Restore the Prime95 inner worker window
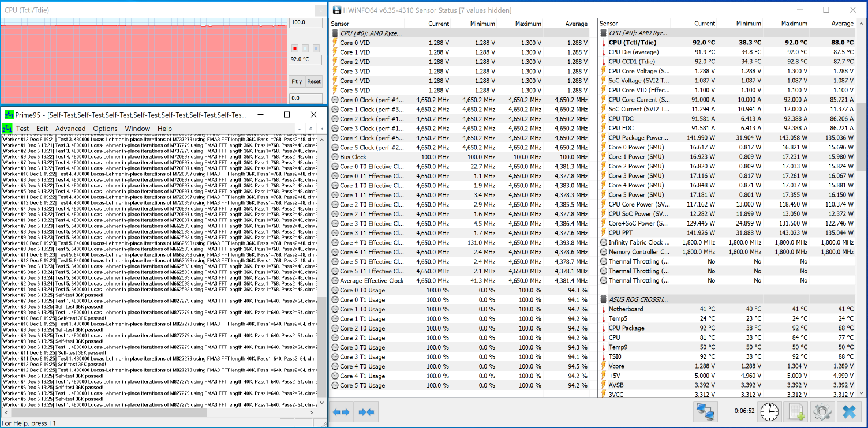Viewport: 868px width, 428px height. click(x=310, y=129)
